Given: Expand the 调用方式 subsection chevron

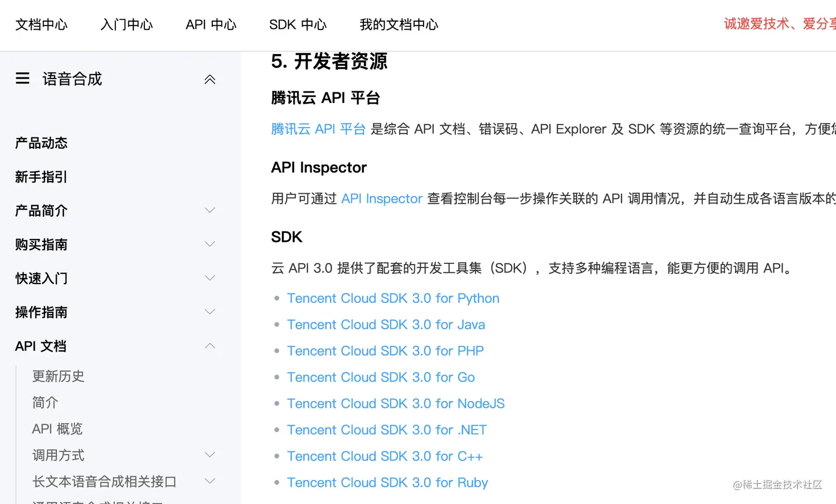Looking at the screenshot, I should point(210,455).
